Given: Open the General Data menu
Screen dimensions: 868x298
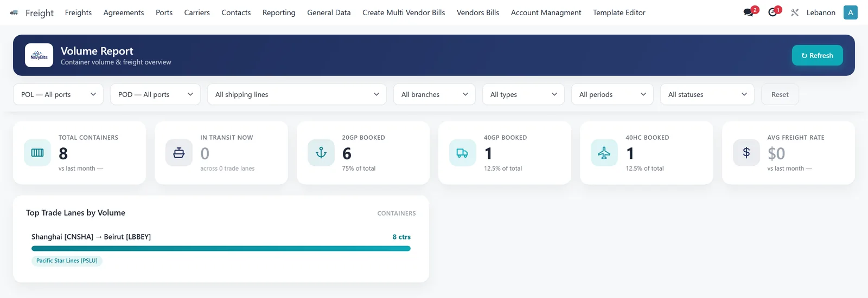Looking at the screenshot, I should point(329,12).
